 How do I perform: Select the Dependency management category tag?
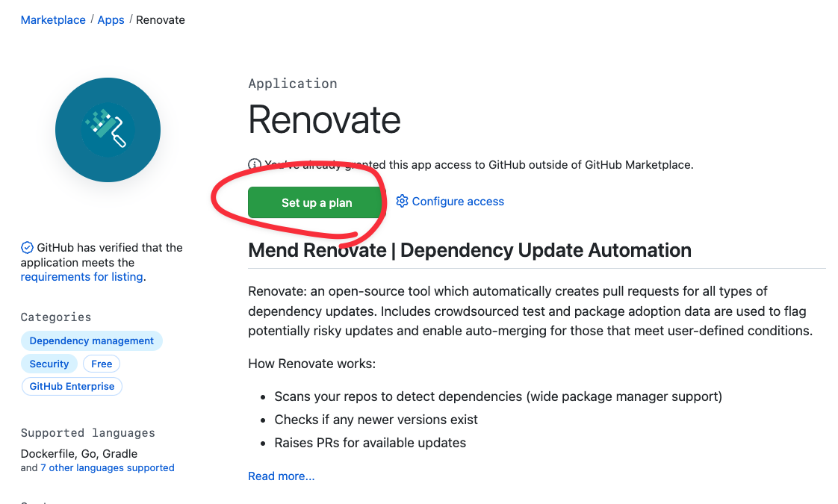pos(91,340)
